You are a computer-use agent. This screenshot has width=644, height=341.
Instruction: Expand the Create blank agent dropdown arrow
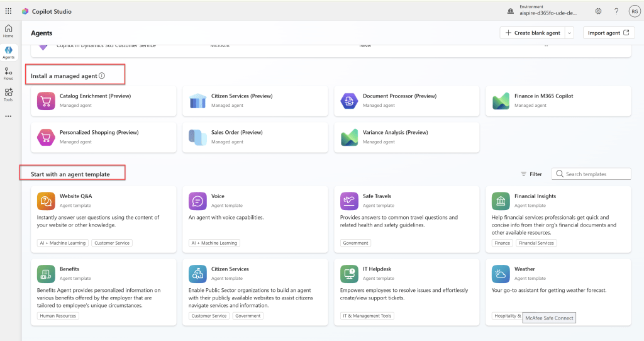click(569, 33)
